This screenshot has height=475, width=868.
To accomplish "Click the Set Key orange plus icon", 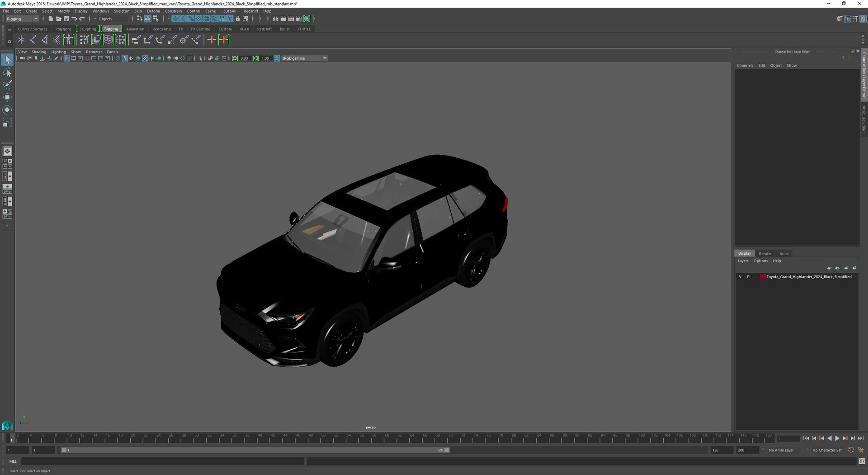I will (211, 40).
